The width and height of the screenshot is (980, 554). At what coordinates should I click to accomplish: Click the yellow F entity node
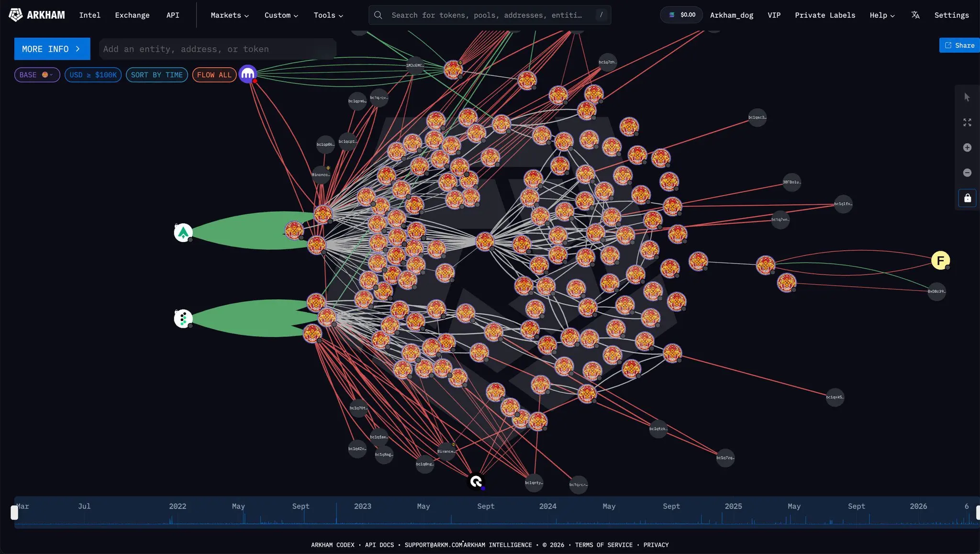940,260
